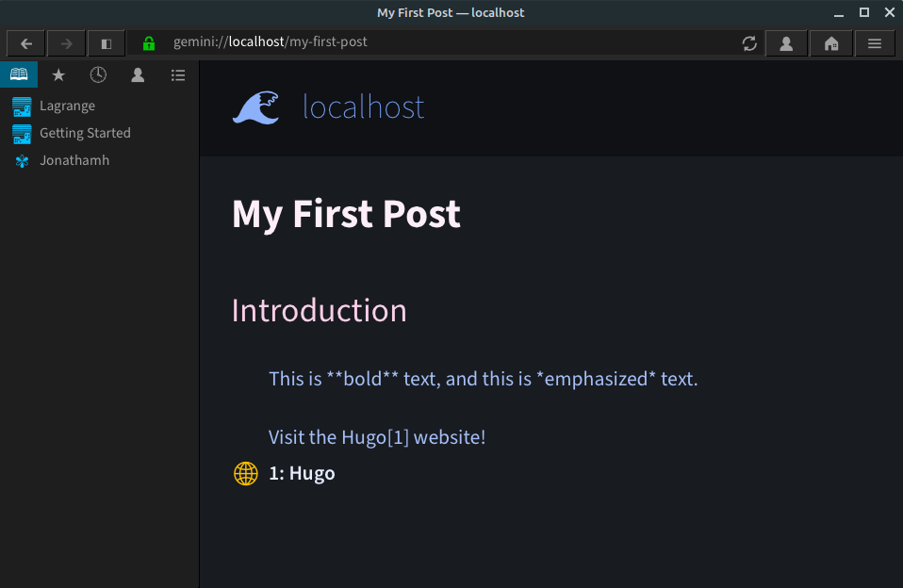Open the hamburger main menu
Viewport: 903px width, 588px height.
click(875, 43)
